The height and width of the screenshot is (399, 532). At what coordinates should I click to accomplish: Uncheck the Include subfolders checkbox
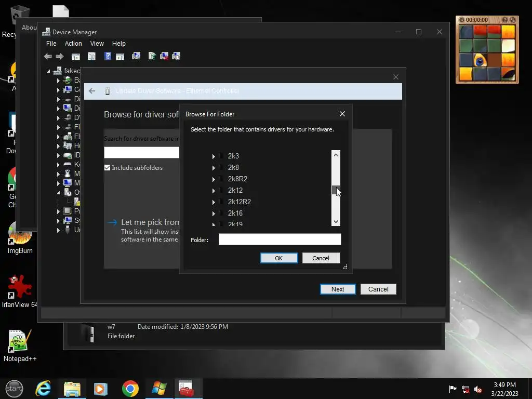pos(107,168)
